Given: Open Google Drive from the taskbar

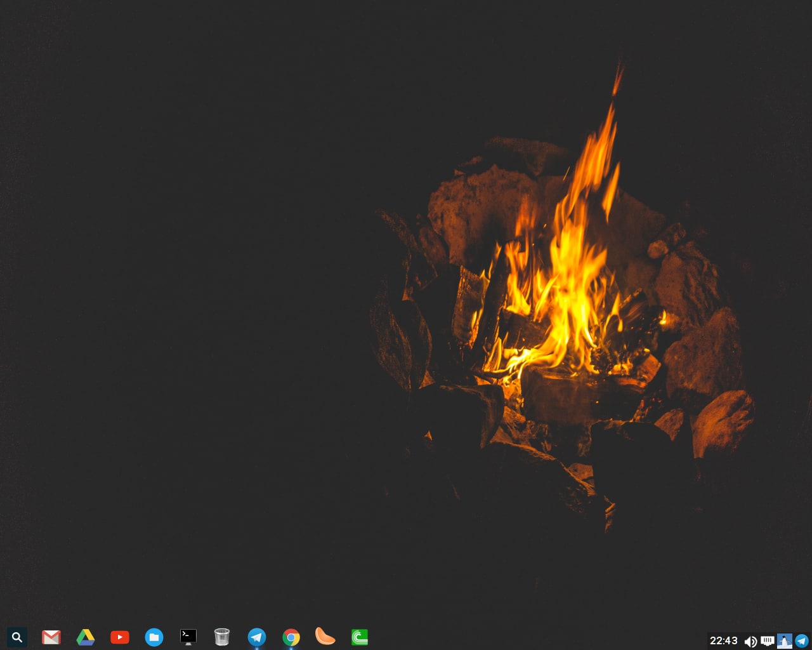Looking at the screenshot, I should click(86, 637).
